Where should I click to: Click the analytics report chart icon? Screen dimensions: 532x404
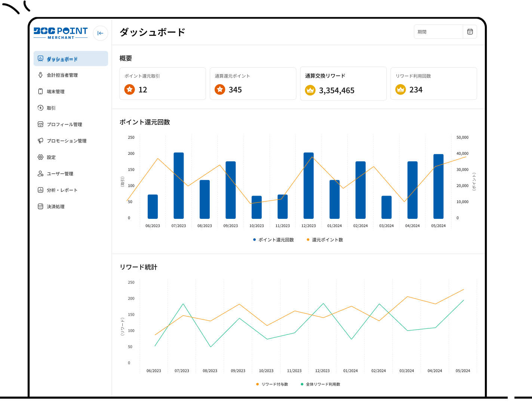40,190
